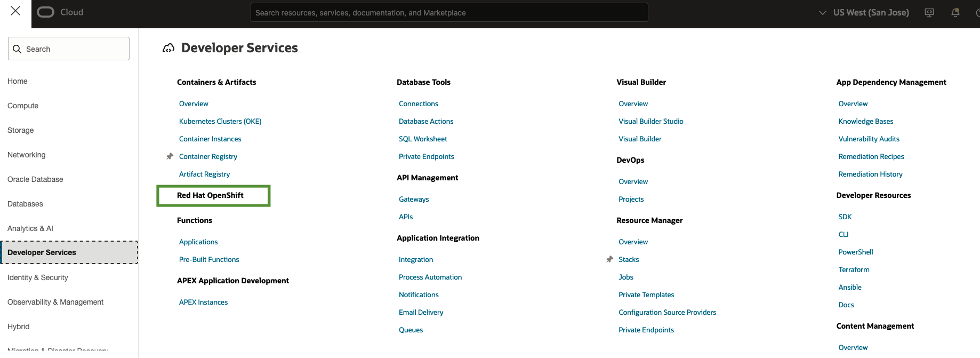Click the sidebar Search input box

(x=69, y=49)
